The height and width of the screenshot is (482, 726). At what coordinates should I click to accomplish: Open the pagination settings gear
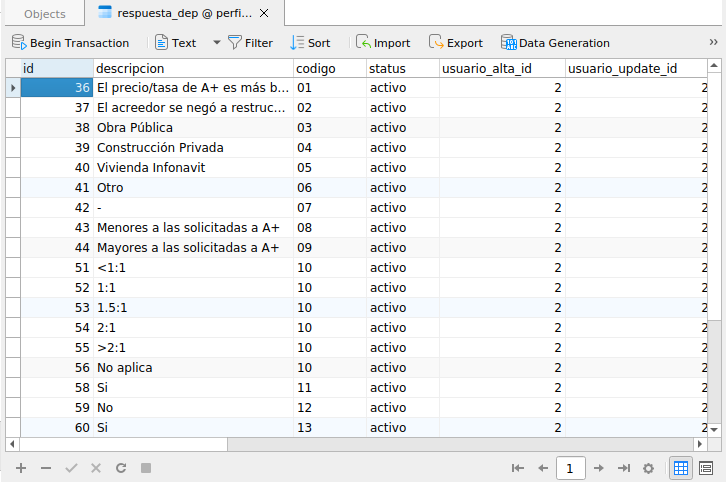648,467
